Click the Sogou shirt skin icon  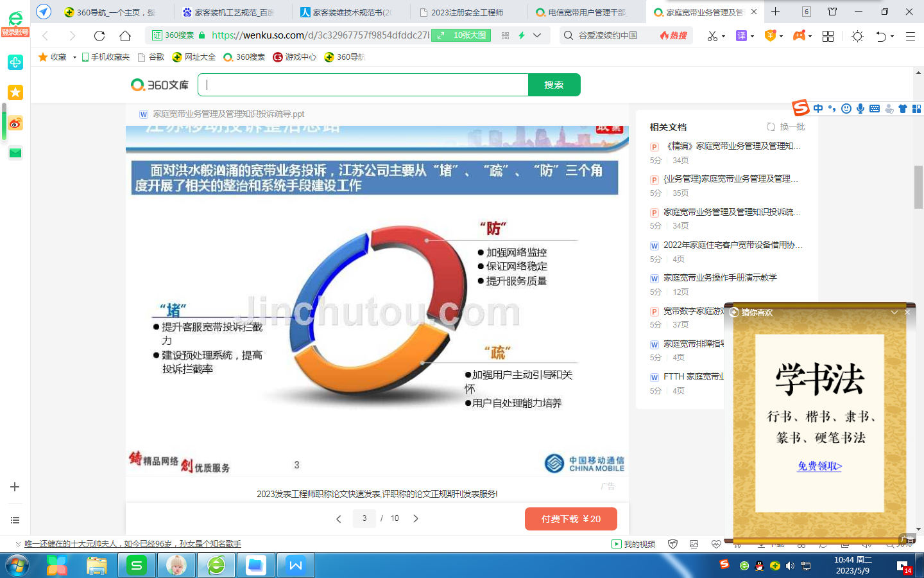(903, 109)
